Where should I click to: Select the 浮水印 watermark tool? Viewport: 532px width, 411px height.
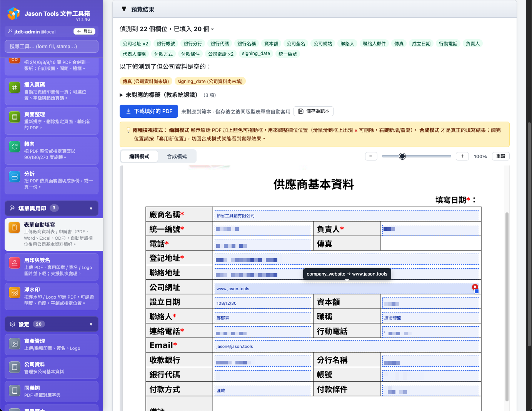click(x=51, y=296)
